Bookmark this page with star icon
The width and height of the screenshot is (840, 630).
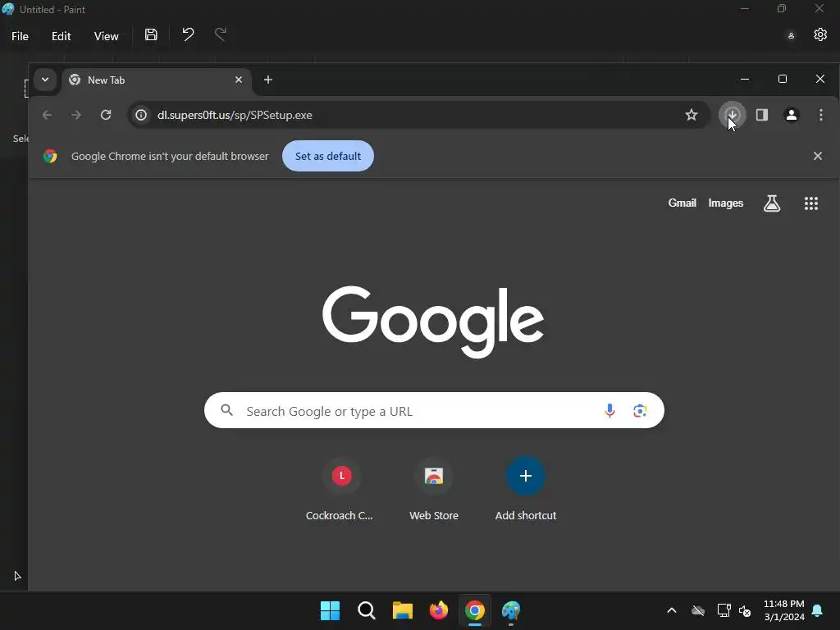(691, 115)
